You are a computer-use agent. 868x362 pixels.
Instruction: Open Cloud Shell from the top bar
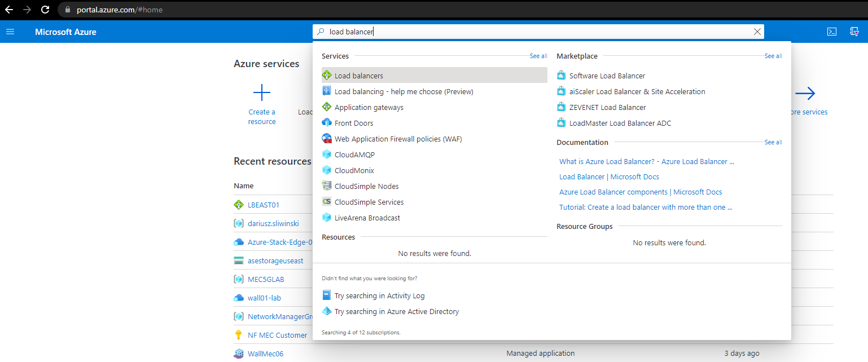coord(832,32)
